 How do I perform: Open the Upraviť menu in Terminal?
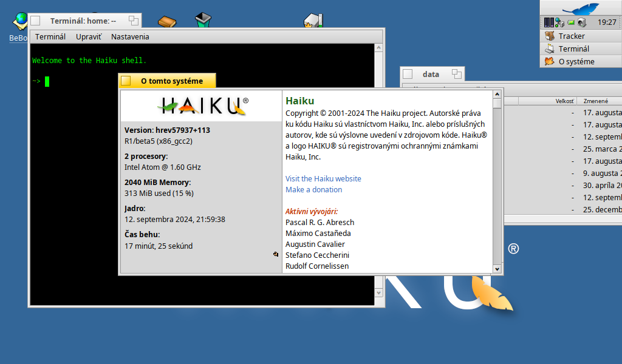89,37
